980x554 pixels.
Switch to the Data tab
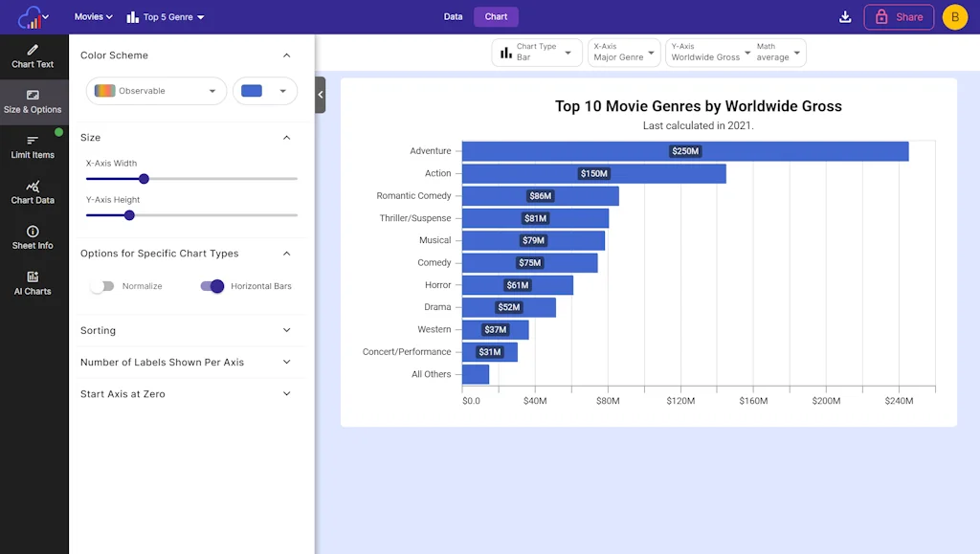[x=453, y=17]
